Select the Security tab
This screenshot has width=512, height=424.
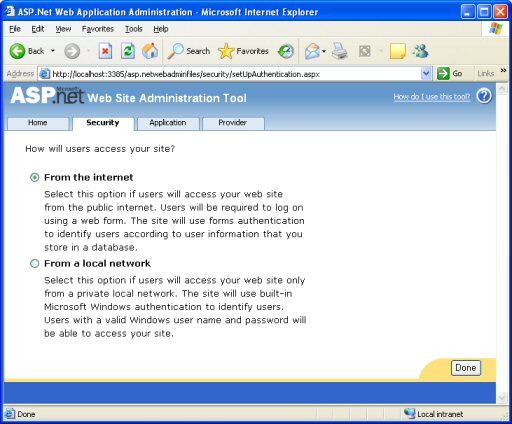(103, 123)
